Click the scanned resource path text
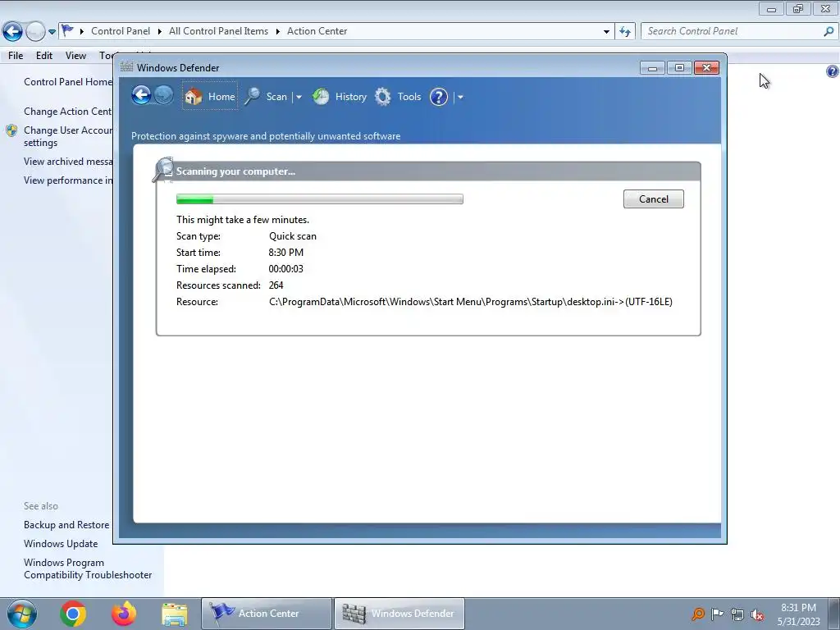The height and width of the screenshot is (630, 840). point(470,302)
